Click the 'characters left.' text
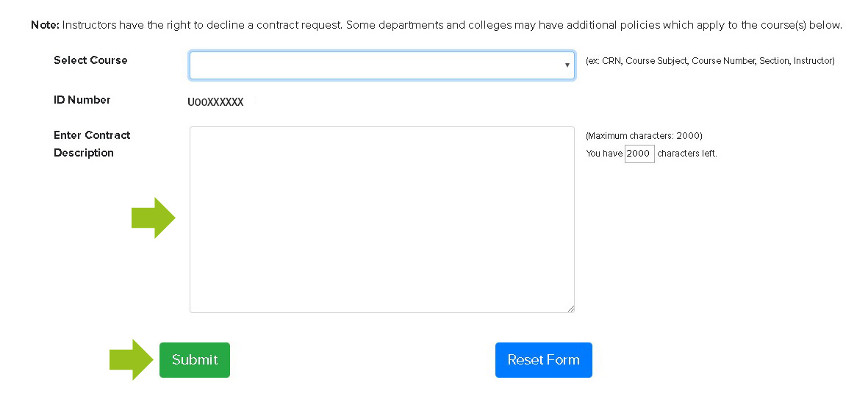Viewport: 868px width, 413px height. tap(686, 154)
